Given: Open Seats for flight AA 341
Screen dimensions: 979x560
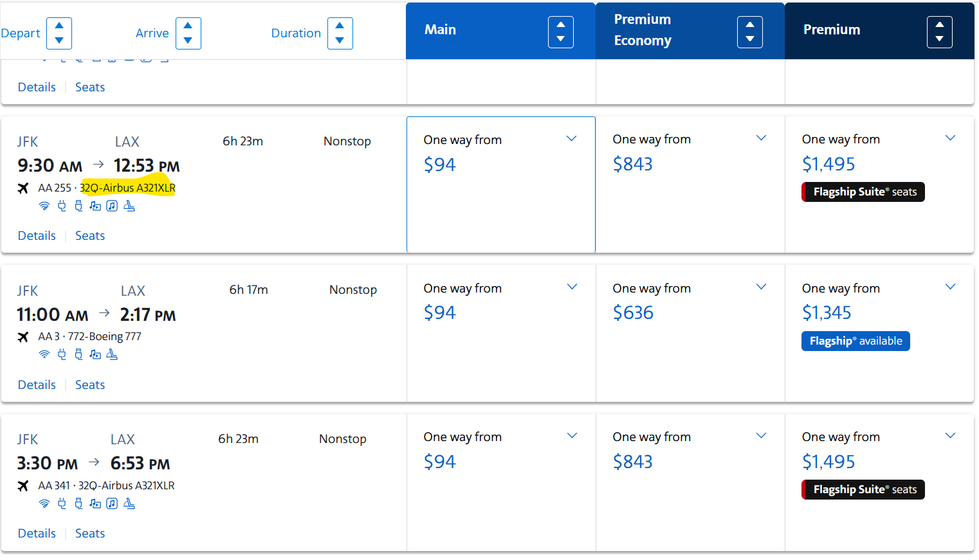Looking at the screenshot, I should (90, 533).
